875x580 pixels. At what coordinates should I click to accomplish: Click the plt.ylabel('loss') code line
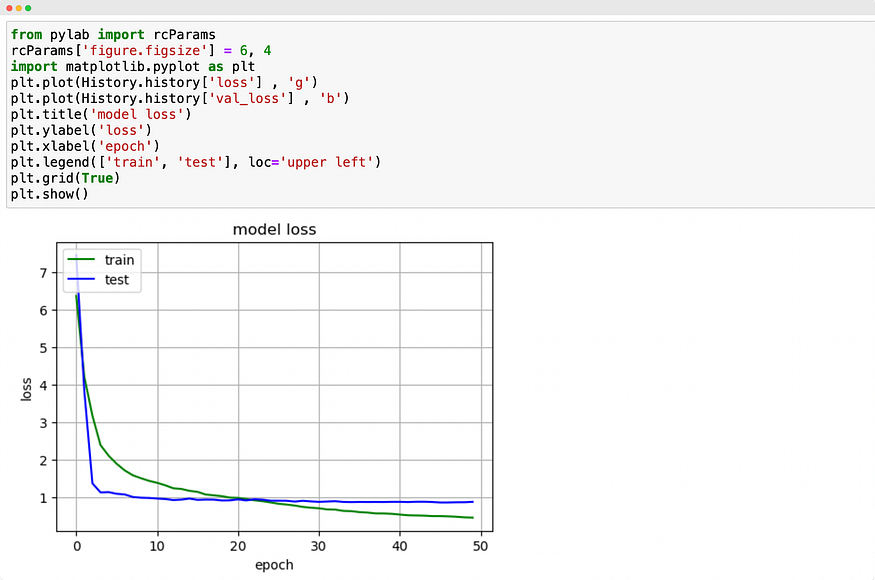81,130
